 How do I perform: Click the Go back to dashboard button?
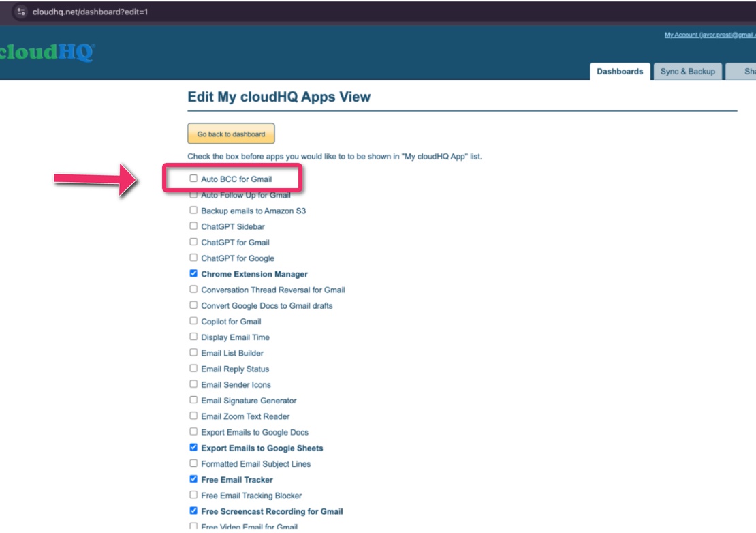click(x=231, y=134)
